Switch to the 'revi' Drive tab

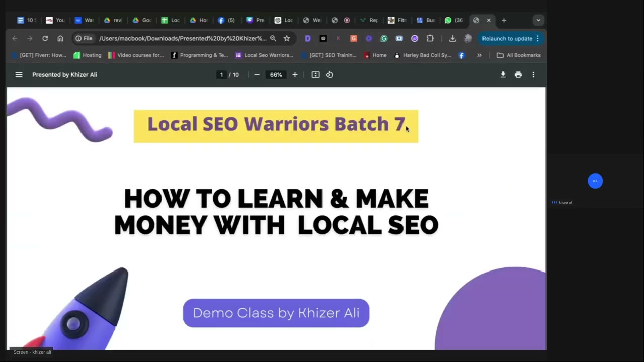113,20
